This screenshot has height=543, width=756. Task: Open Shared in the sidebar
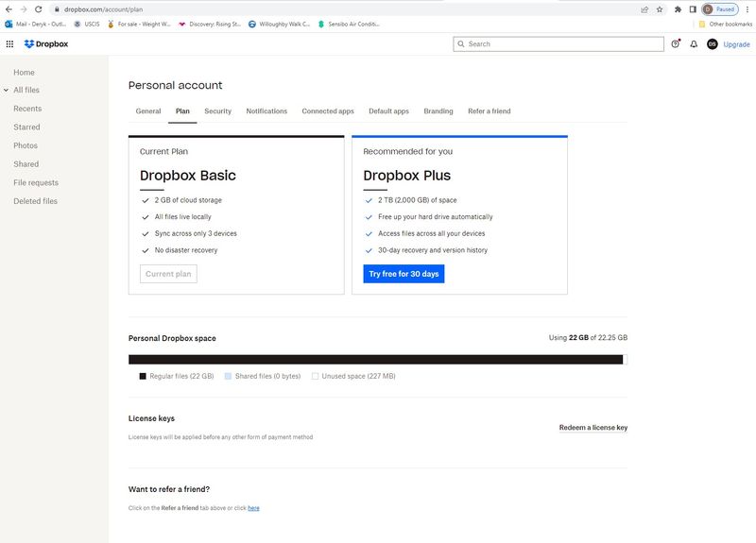tap(26, 164)
